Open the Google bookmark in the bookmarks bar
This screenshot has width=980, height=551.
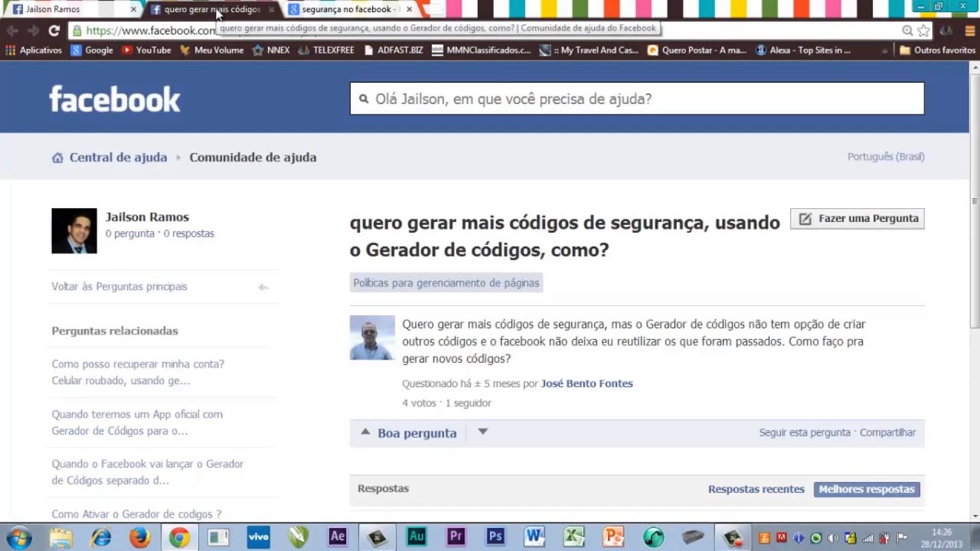coord(92,50)
